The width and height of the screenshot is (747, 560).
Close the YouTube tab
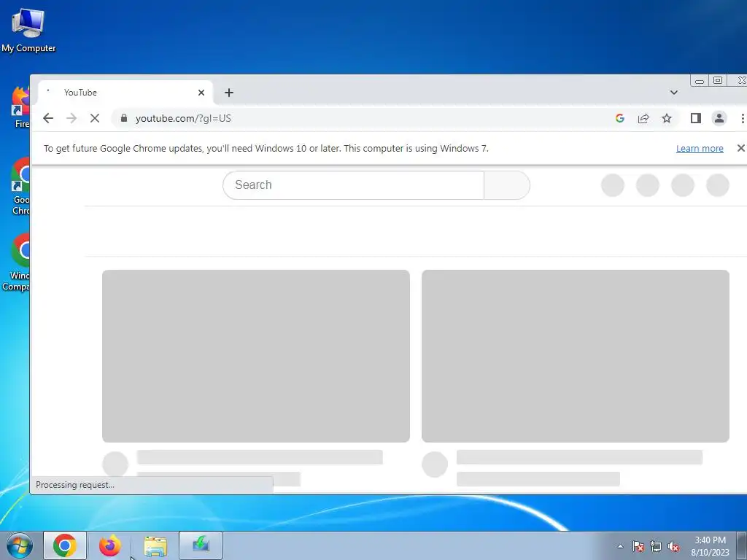click(201, 93)
